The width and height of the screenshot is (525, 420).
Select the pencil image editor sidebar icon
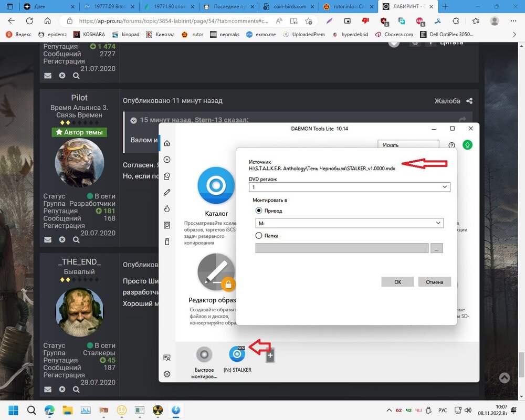click(x=167, y=192)
